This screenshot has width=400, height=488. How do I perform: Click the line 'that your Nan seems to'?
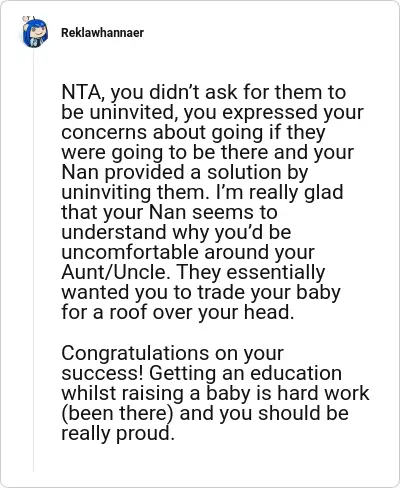point(169,212)
